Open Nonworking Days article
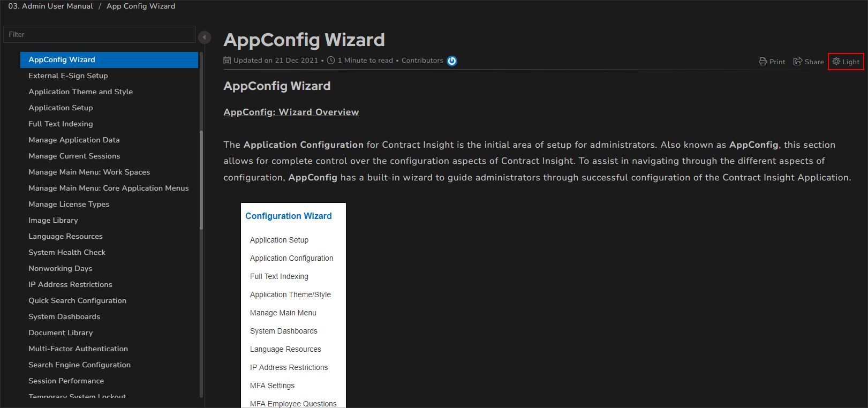Viewport: 868px width, 408px height. tap(60, 268)
